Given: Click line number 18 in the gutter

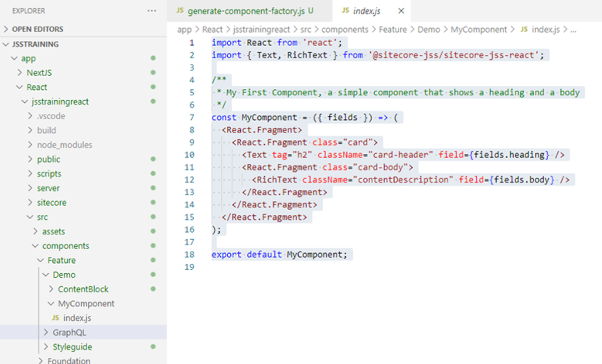Looking at the screenshot, I should coord(189,254).
